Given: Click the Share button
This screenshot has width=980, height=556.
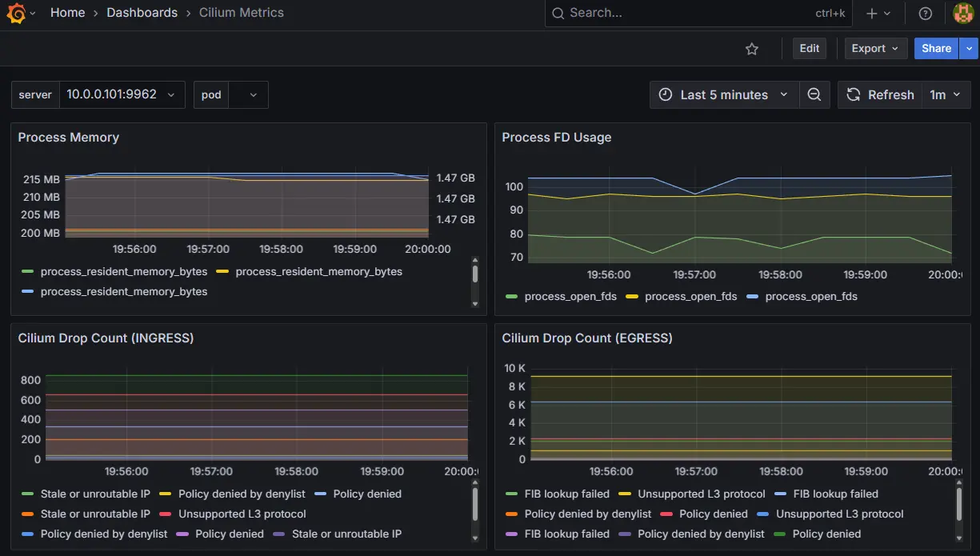Looking at the screenshot, I should (936, 49).
